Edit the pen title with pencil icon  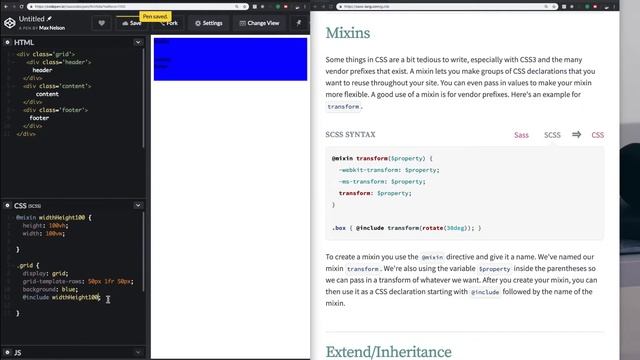49,18
